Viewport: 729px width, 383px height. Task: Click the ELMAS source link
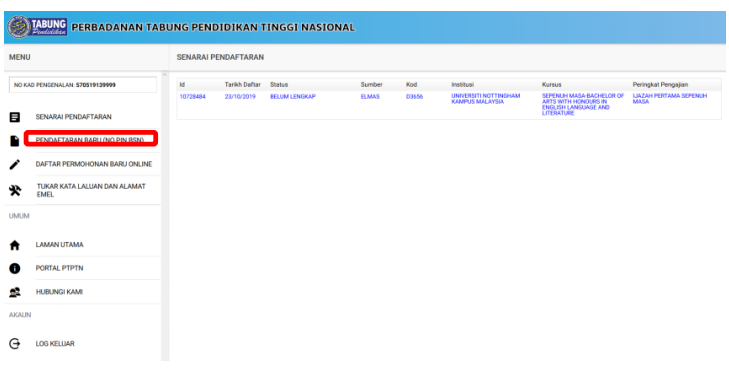(x=370, y=97)
